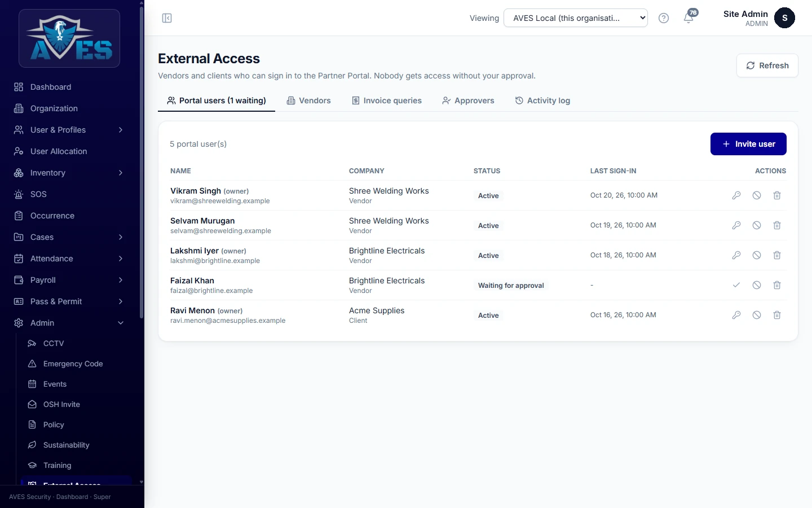Open Emergency Code under Admin
The image size is (812, 508).
click(x=76, y=364)
